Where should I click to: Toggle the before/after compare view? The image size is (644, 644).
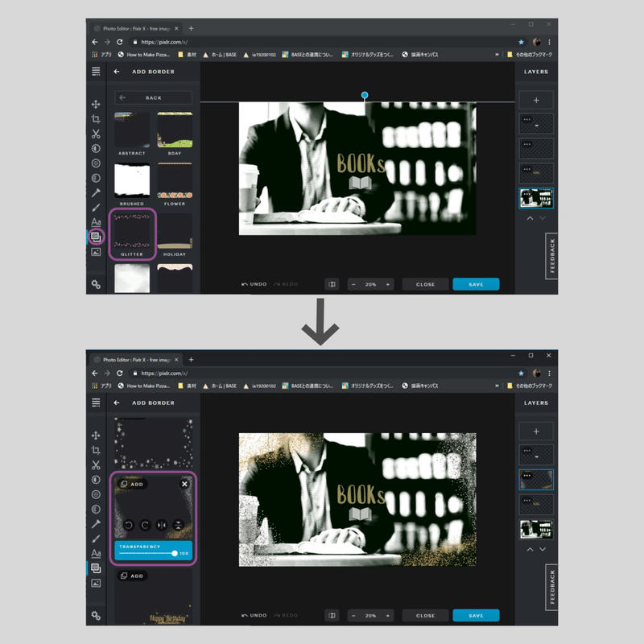click(x=332, y=284)
